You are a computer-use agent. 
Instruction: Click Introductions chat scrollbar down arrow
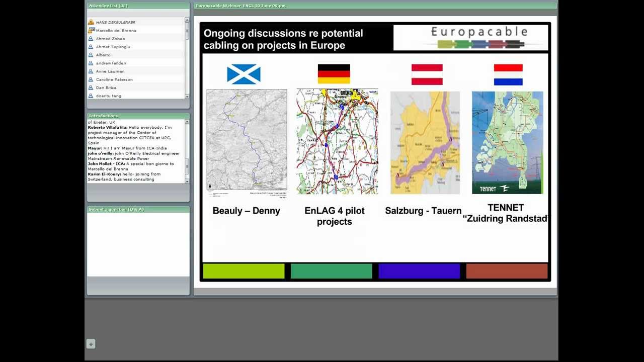(187, 180)
